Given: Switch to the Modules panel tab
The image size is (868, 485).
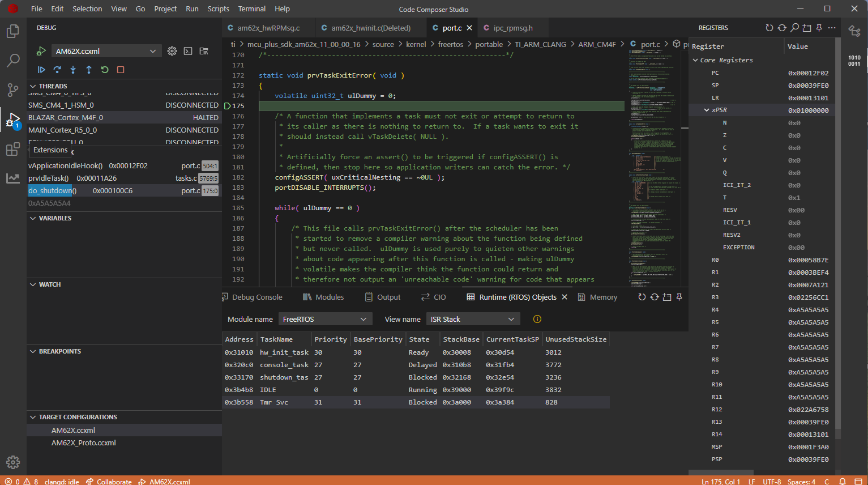Looking at the screenshot, I should coord(323,297).
